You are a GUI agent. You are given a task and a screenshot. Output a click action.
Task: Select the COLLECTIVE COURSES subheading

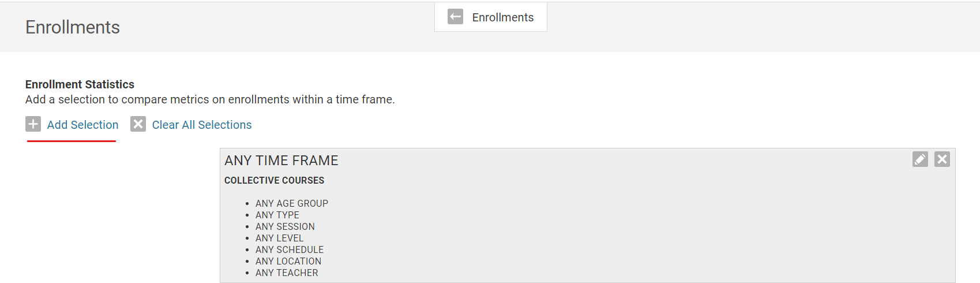click(274, 180)
